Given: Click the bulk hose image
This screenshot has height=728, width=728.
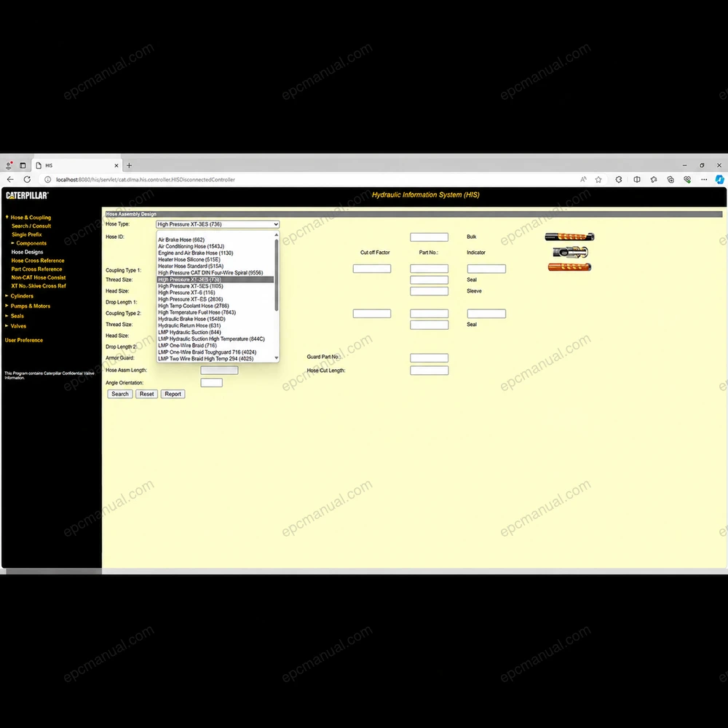Looking at the screenshot, I should (x=569, y=237).
